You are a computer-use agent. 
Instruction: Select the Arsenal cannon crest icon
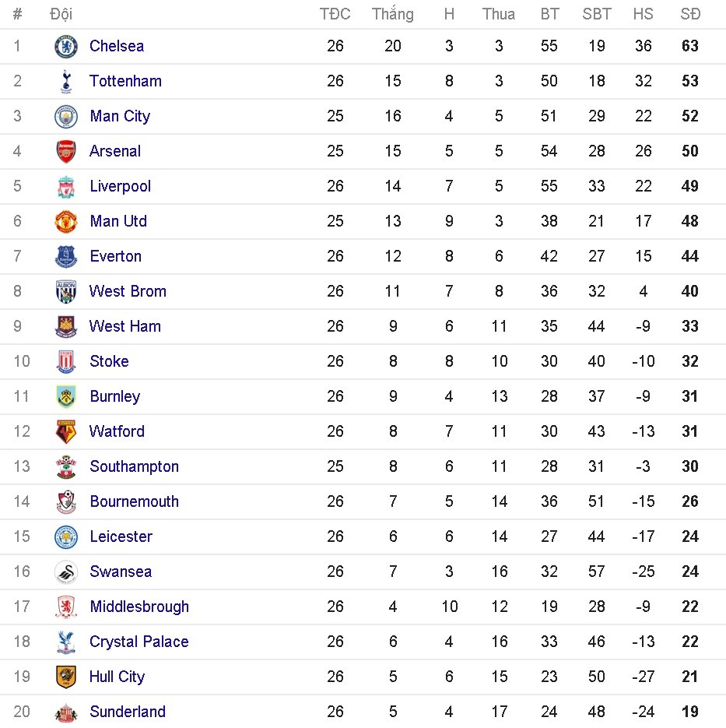click(66, 151)
